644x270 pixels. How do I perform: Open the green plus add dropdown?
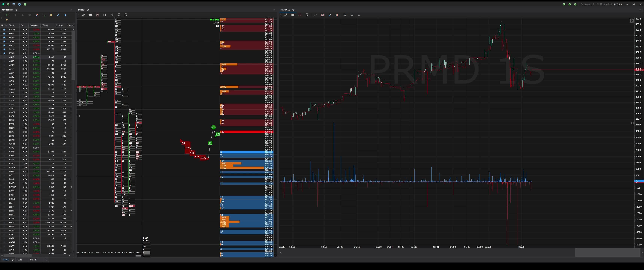point(7,15)
